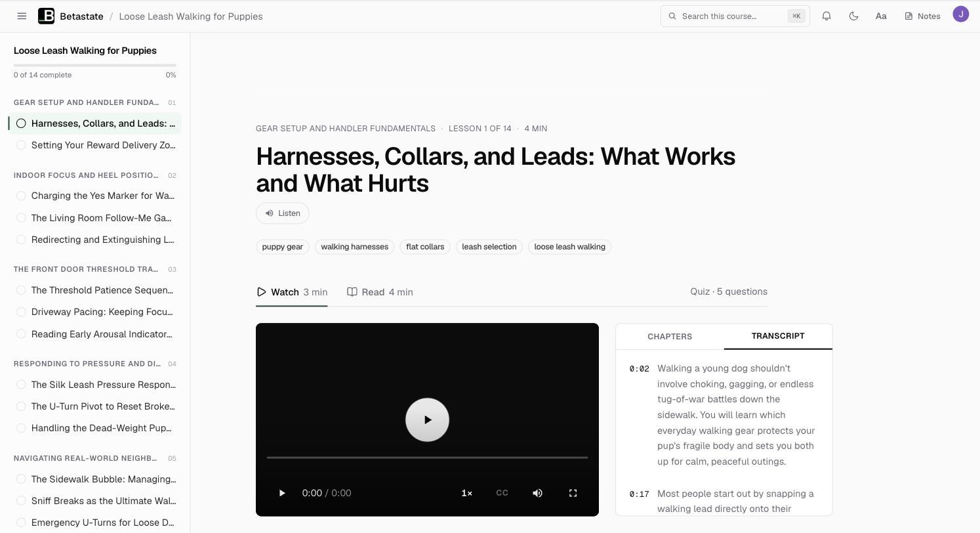Mark The Living Room Follow-Me lesson circle
Image resolution: width=980 pixels, height=533 pixels.
pos(21,218)
